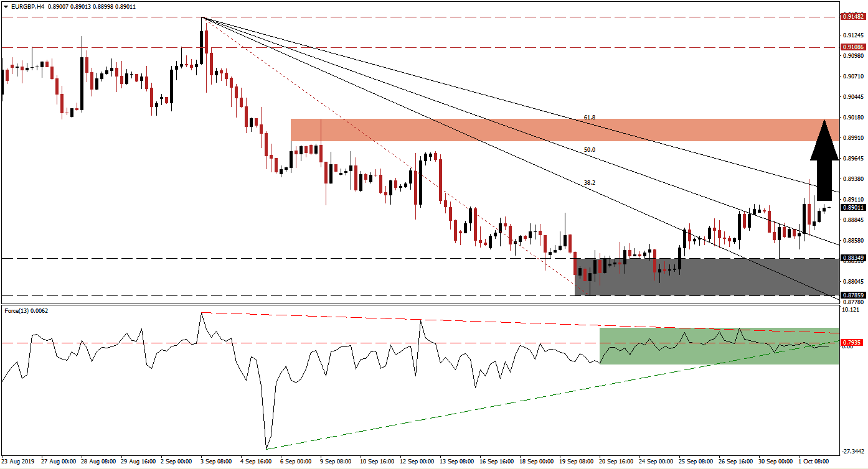
Task: Click the 23 Aug 2019 date axis label
Action: 19,463
